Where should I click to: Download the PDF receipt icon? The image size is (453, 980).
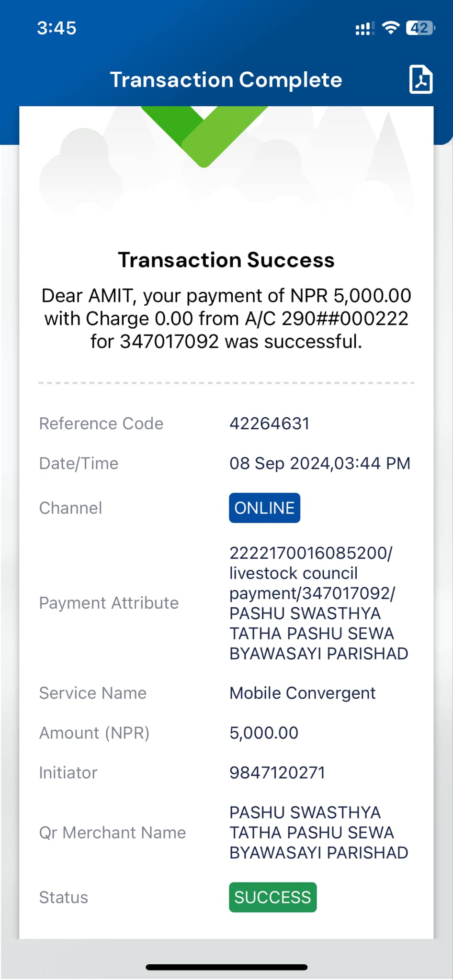tap(421, 79)
